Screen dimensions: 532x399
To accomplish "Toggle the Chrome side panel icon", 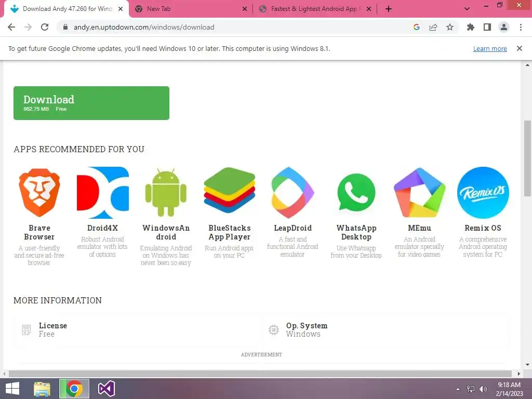I will (x=487, y=27).
